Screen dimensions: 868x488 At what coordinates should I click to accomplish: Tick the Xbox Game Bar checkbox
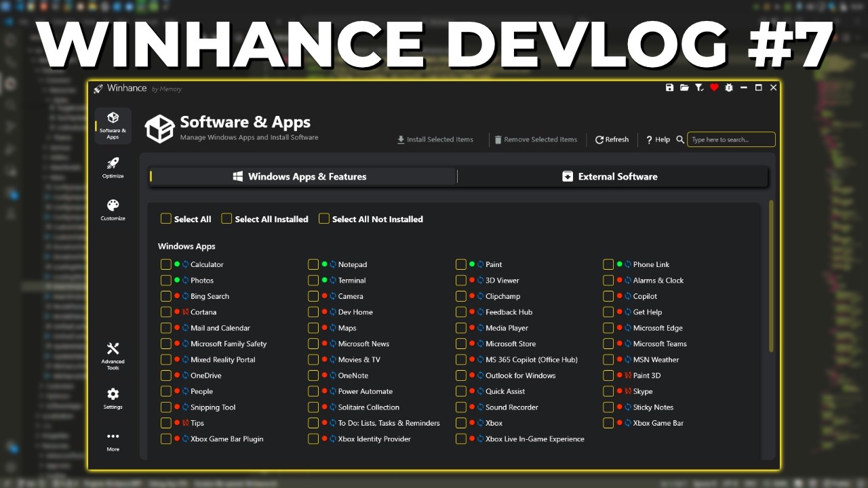(608, 423)
